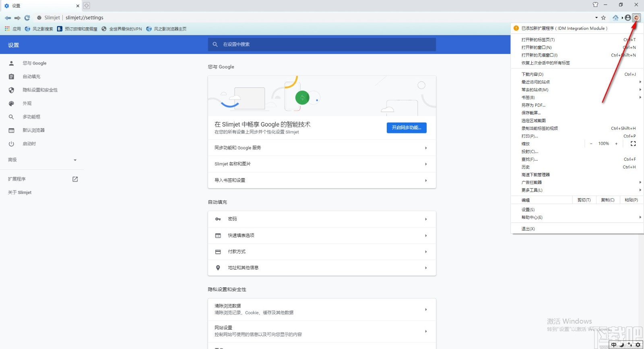Image resolution: width=644 pixels, height=349 pixels.
Task: Choose 打开新的标签页 from the menu
Action: (x=577, y=40)
